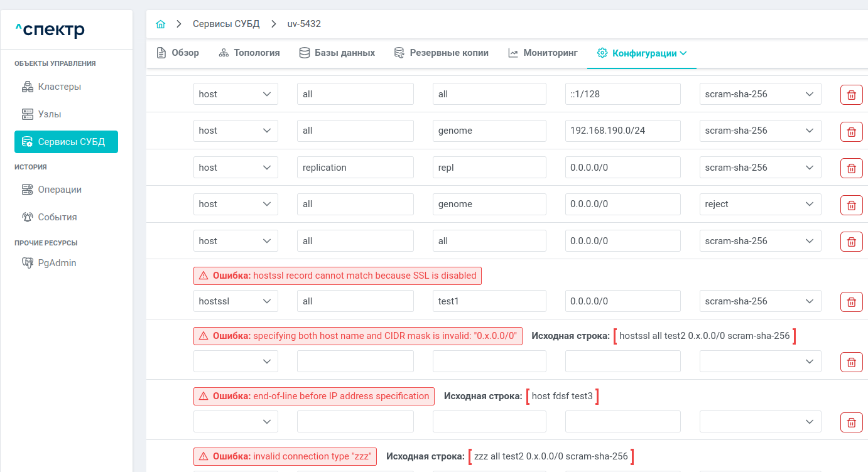Click the test1 user input field
The width and height of the screenshot is (868, 472).
pyautogui.click(x=489, y=301)
